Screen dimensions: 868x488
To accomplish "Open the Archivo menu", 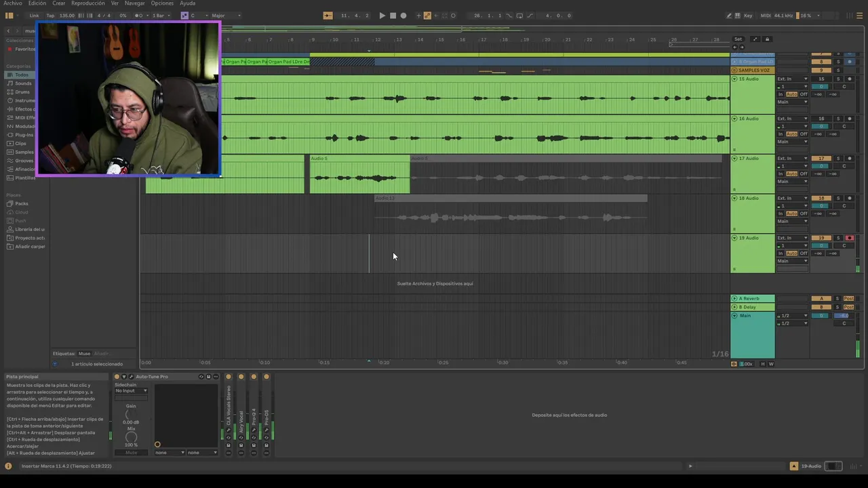I will click(13, 3).
